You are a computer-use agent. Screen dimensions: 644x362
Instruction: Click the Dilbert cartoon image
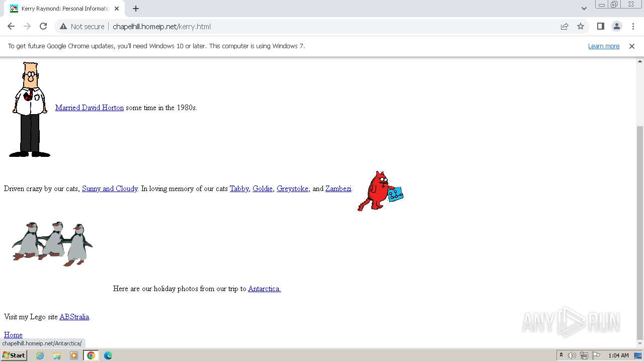(30, 109)
